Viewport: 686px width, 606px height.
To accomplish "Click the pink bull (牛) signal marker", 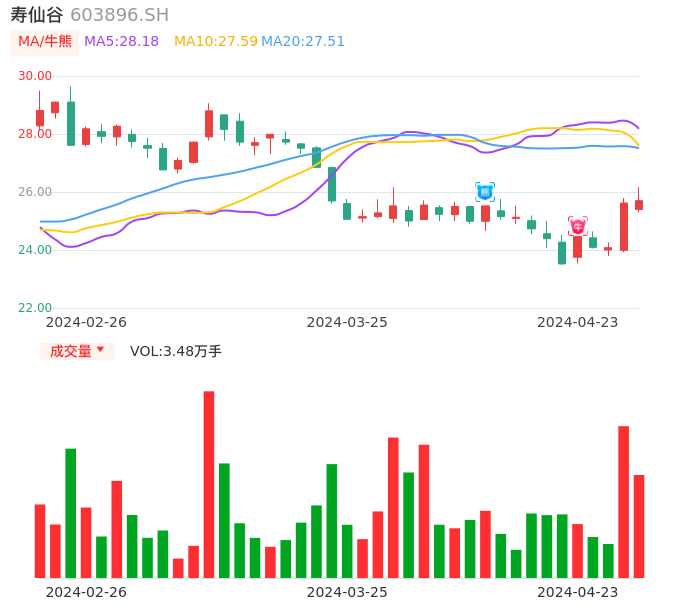I will 578,226.
